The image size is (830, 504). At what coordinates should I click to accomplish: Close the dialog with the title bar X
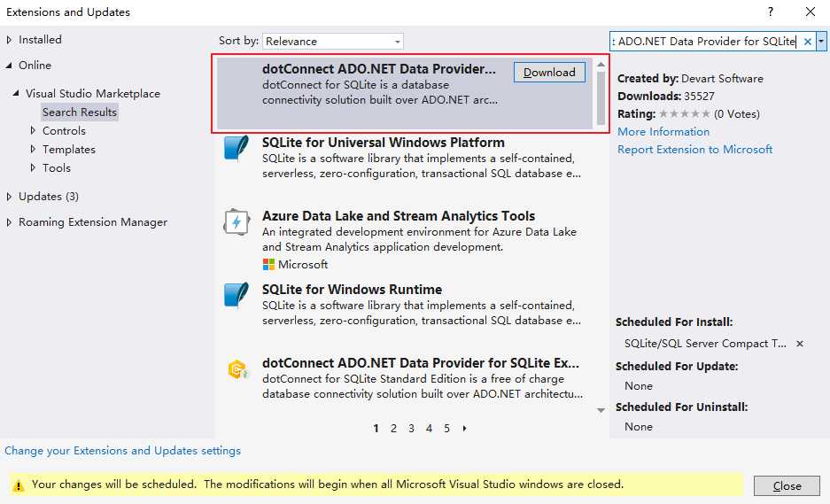click(810, 12)
